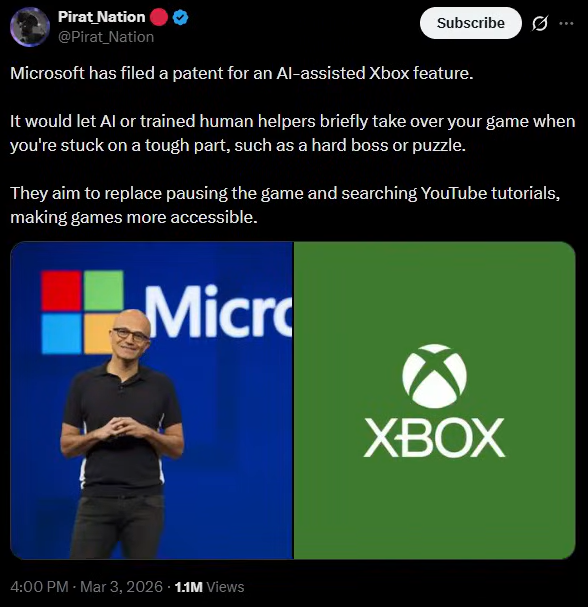Viewport: 588px width, 607px height.
Task: Select the patent announcement first sentence
Action: coord(242,73)
